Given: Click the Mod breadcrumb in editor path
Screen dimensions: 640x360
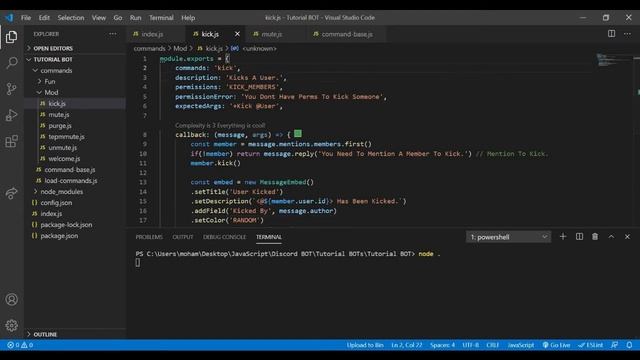Looking at the screenshot, I should tap(180, 48).
